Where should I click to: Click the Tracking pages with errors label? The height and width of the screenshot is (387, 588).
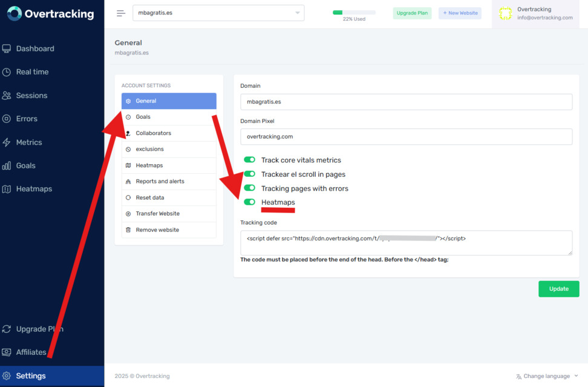305,188
